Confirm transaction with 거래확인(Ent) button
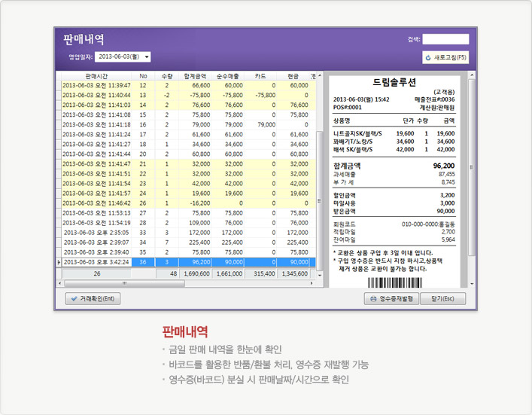532x415 pixels. click(93, 298)
